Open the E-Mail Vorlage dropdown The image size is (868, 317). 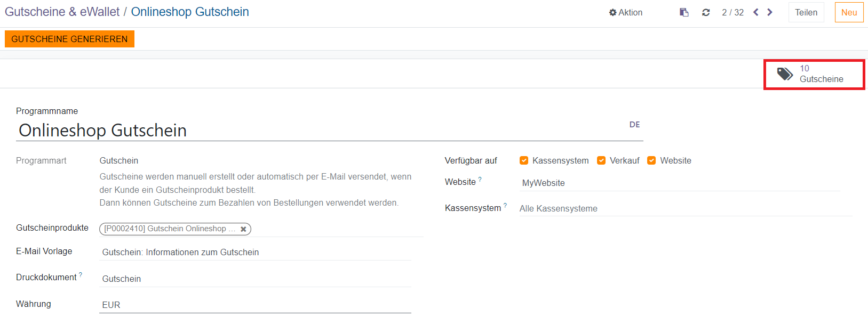[x=255, y=252]
